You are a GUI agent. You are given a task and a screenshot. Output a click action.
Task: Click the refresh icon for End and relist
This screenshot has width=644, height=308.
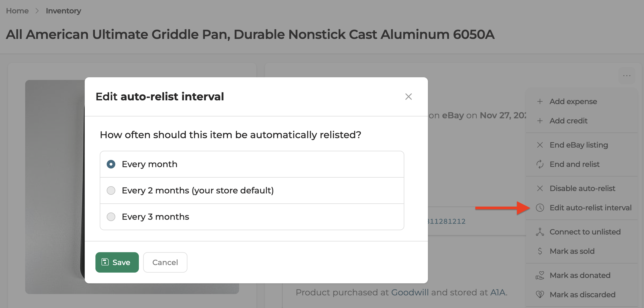(x=540, y=164)
